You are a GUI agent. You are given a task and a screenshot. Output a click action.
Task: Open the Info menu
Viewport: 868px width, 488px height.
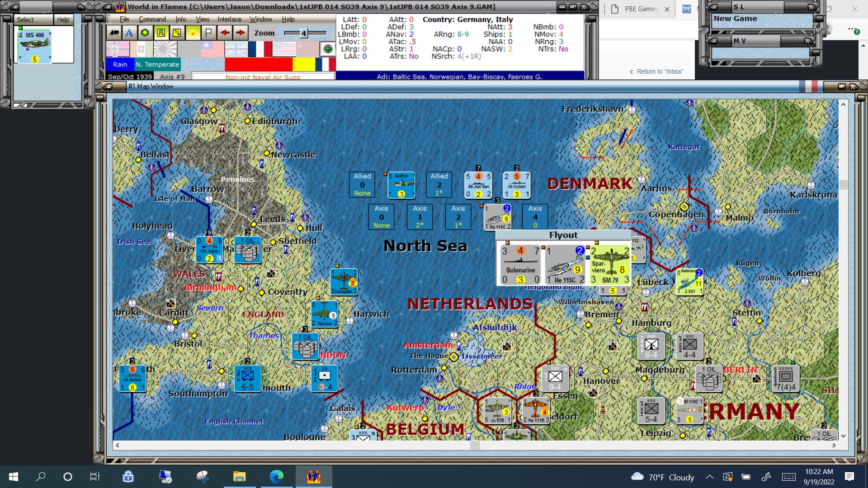pos(181,19)
